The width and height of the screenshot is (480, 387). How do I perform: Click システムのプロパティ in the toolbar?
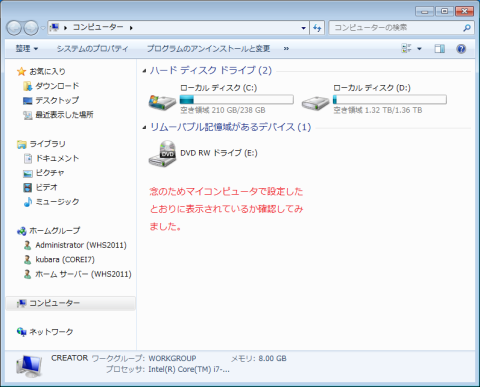[x=92, y=49]
